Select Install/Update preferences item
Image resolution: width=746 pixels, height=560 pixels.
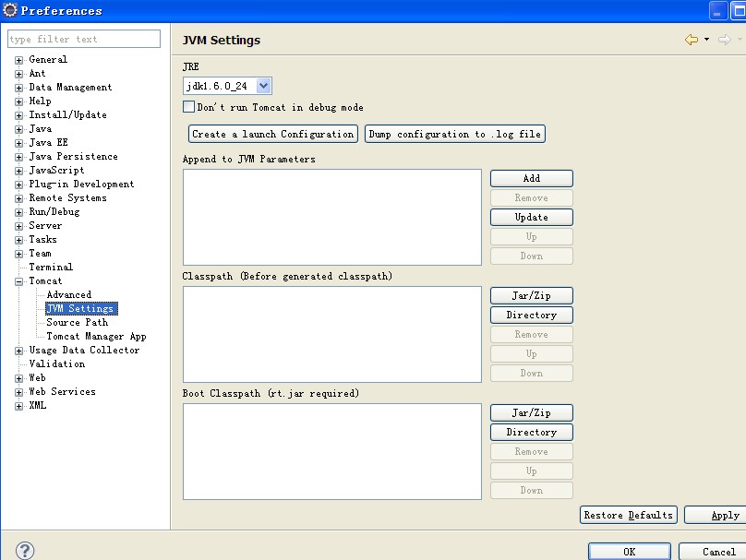tap(67, 114)
